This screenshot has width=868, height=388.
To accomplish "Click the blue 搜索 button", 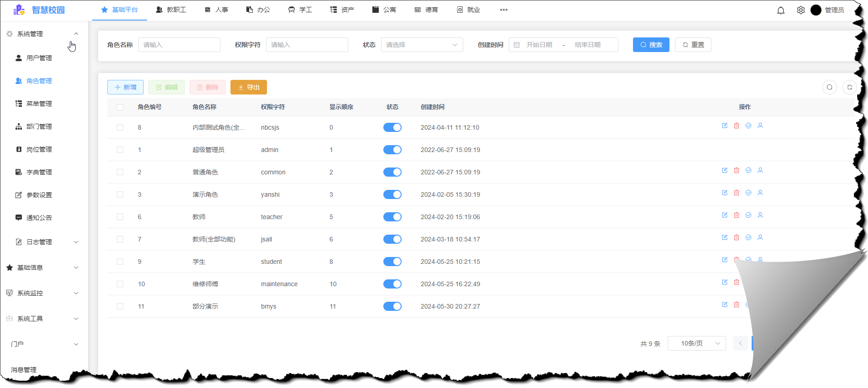I will (x=651, y=45).
